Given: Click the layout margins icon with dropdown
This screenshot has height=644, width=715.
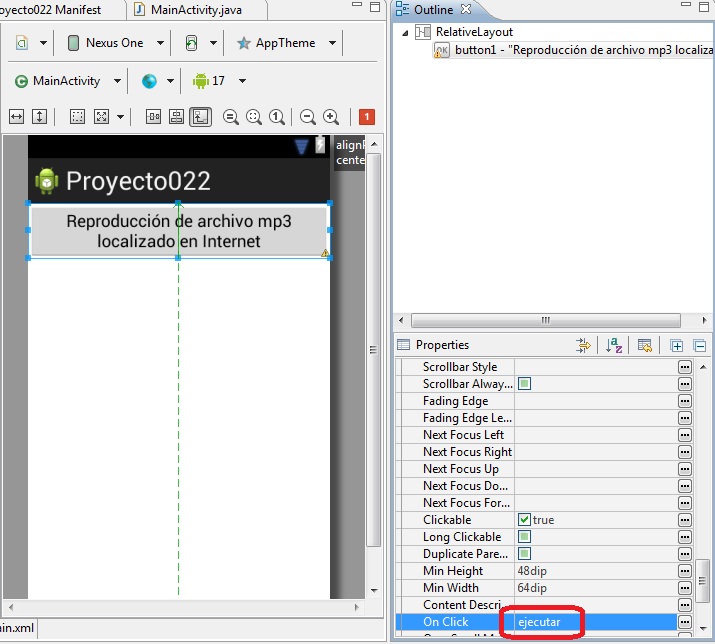Looking at the screenshot, I should [101, 117].
